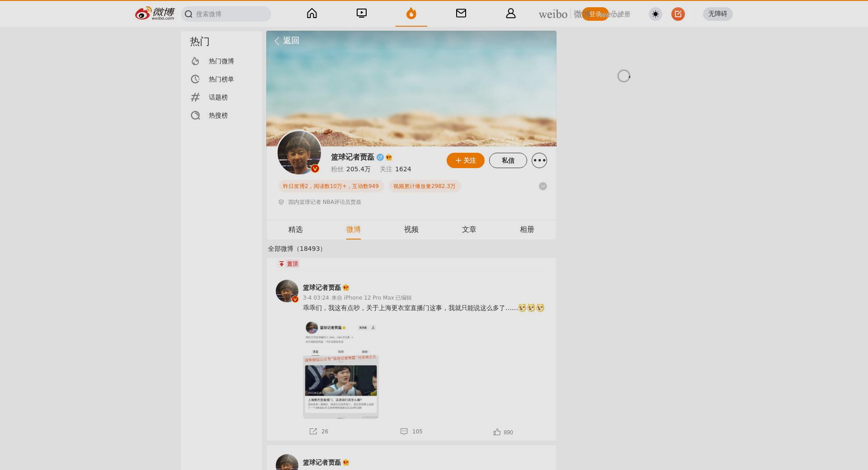Open the profile person icon
Viewport: 868px width, 470px height.
[511, 14]
